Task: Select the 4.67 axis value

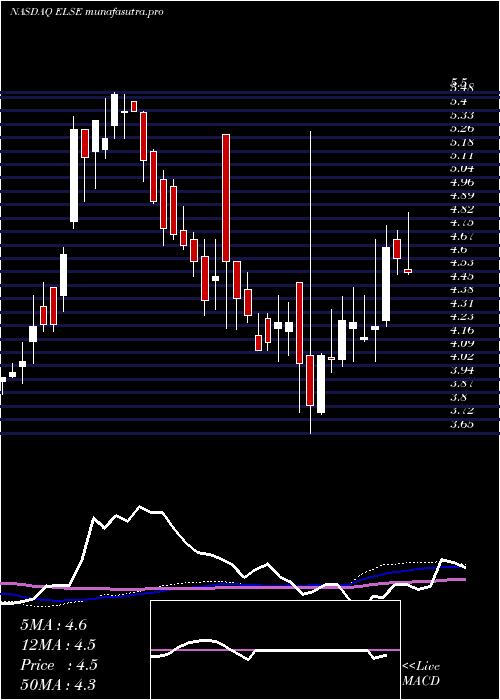Action: click(x=462, y=236)
